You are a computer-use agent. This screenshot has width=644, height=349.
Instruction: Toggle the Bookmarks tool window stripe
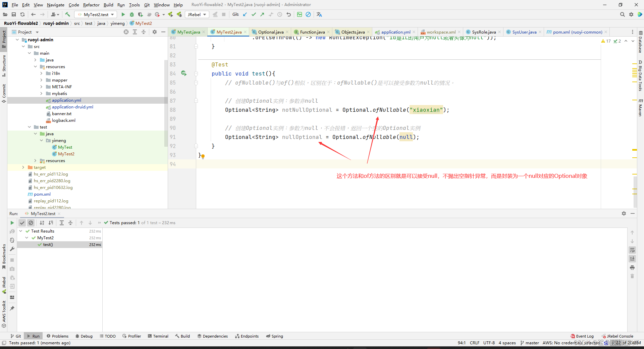pyautogui.click(x=4, y=256)
